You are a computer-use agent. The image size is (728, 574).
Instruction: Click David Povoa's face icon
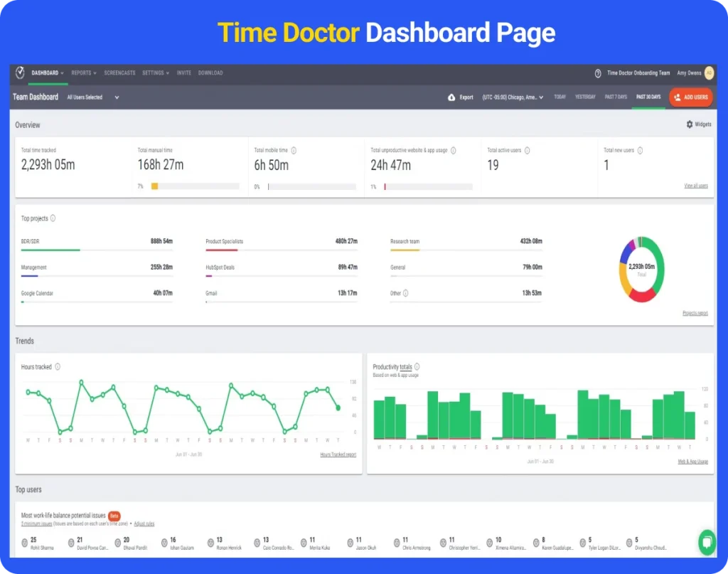pos(71,543)
